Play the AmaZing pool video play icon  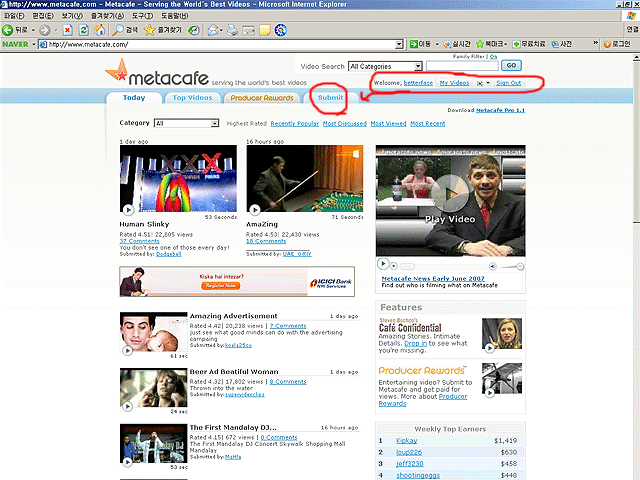pyautogui.click(x=255, y=210)
